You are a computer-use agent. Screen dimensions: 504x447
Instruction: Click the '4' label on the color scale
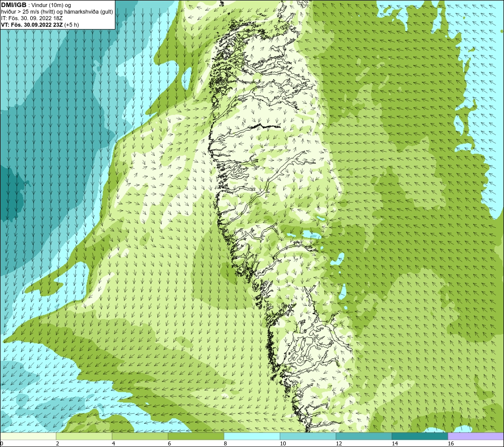tap(113, 443)
